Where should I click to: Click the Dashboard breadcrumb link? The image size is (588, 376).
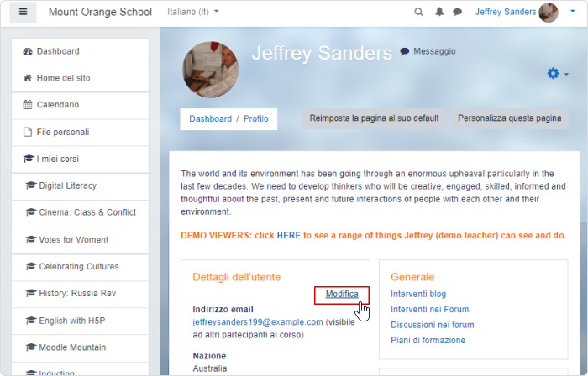point(210,118)
